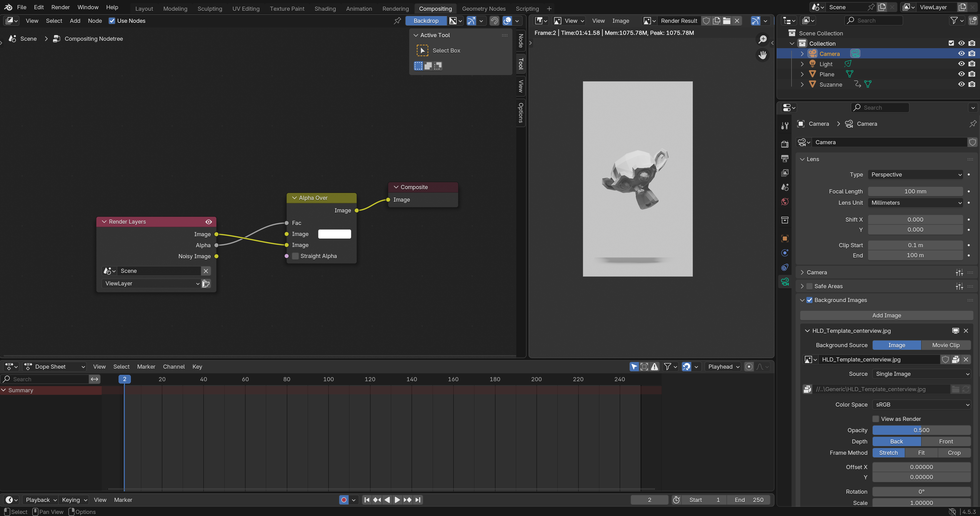Switch to the Shading workspace tab
980x516 pixels.
325,8
